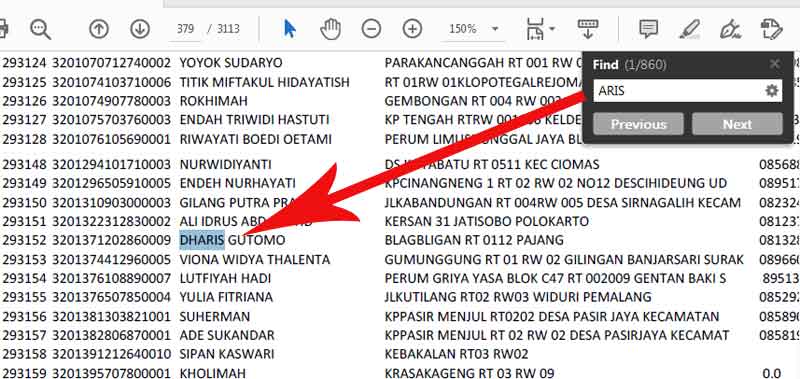Click address KEBAKALAN RT03 RW02

(x=456, y=354)
